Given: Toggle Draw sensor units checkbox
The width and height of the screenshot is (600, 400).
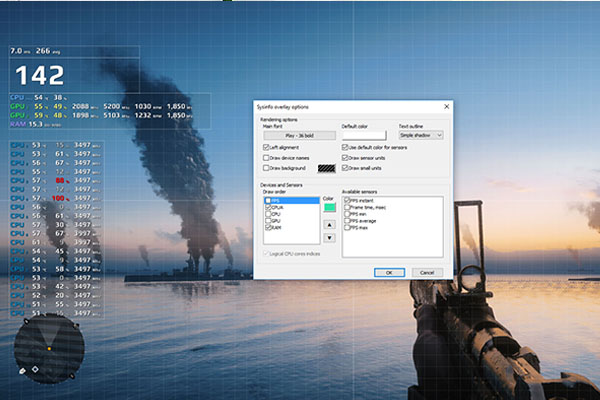Looking at the screenshot, I should tap(346, 157).
